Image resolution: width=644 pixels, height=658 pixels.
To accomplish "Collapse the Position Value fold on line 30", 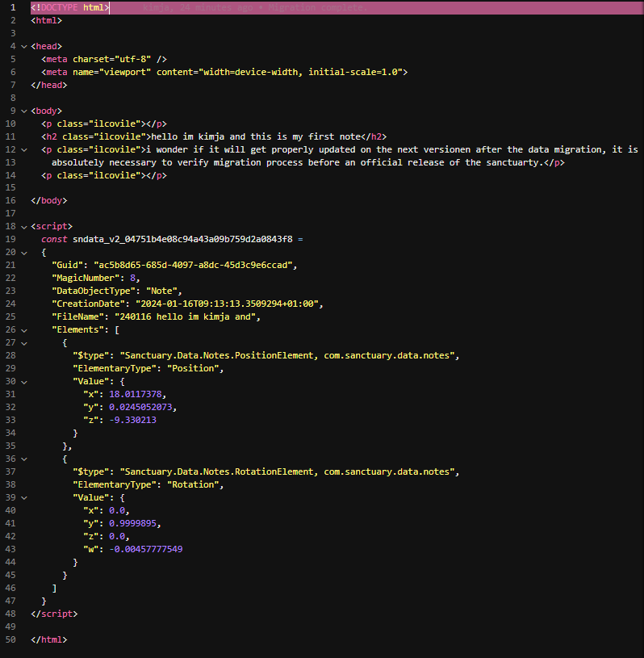I will 24,382.
